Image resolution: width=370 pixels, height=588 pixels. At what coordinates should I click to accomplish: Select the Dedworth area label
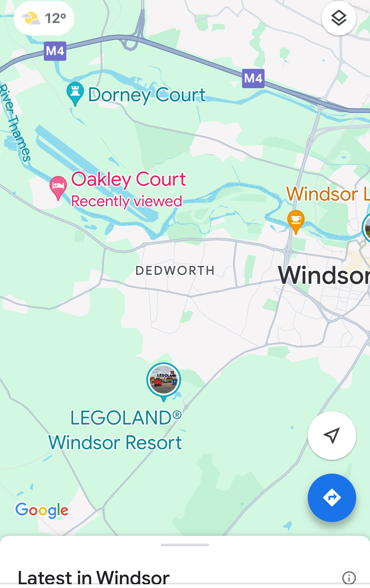(x=175, y=271)
